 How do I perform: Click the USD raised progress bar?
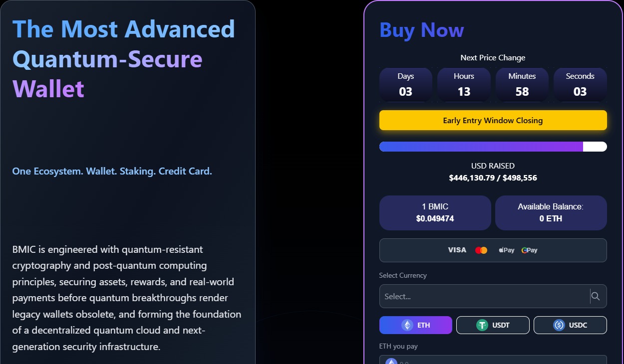(x=493, y=147)
